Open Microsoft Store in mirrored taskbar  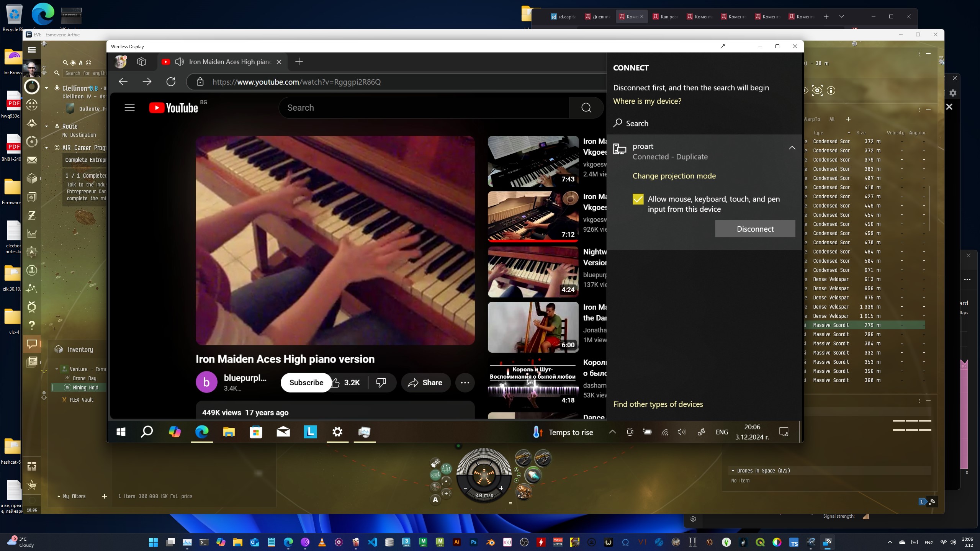[x=256, y=432]
